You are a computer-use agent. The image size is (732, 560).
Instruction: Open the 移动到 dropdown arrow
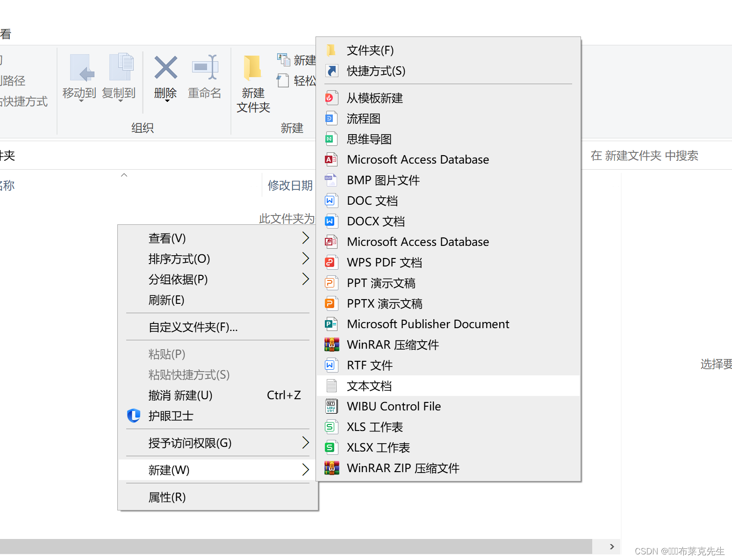pyautogui.click(x=81, y=101)
